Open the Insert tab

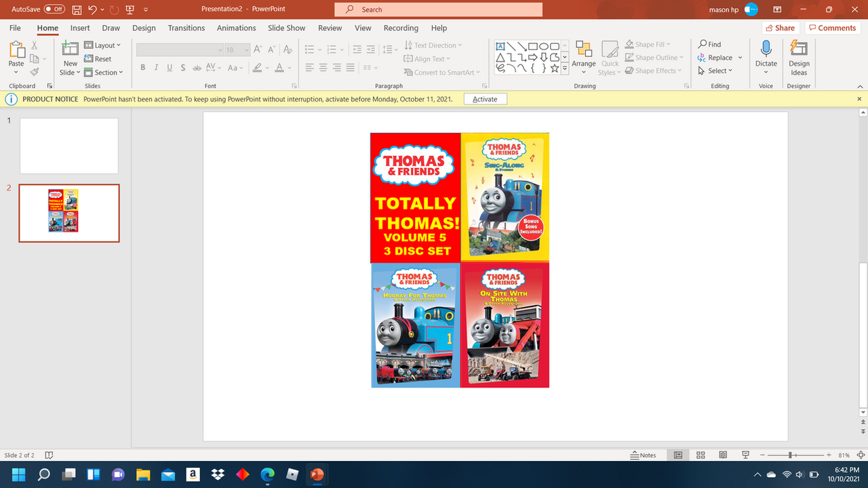80,28
